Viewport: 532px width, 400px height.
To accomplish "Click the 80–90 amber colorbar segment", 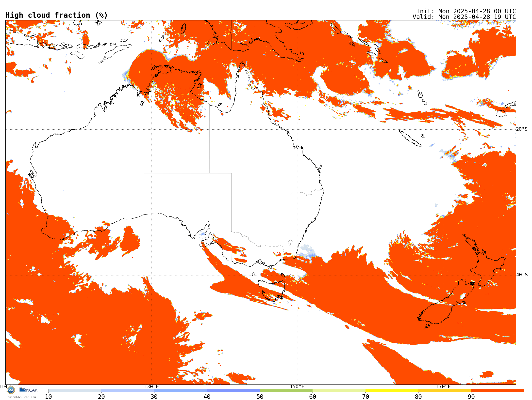I will pyautogui.click(x=445, y=391).
